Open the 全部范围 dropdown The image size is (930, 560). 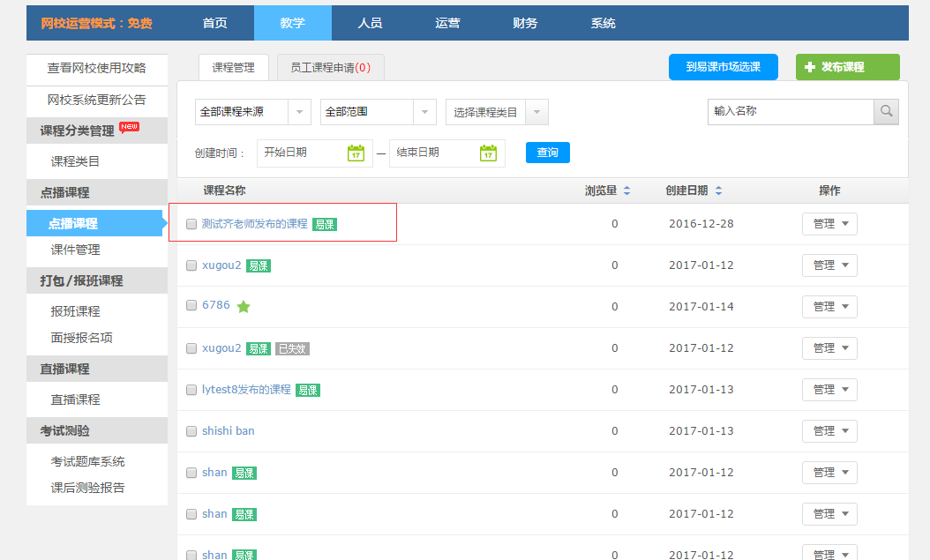(378, 112)
